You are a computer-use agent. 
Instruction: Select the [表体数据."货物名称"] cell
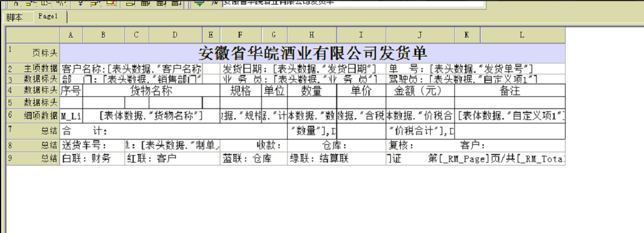point(151,116)
